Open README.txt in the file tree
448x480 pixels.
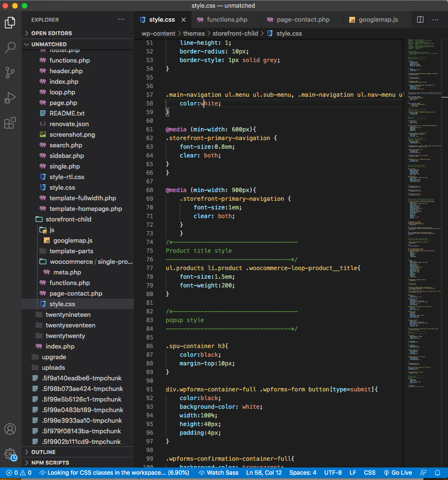(x=78, y=113)
